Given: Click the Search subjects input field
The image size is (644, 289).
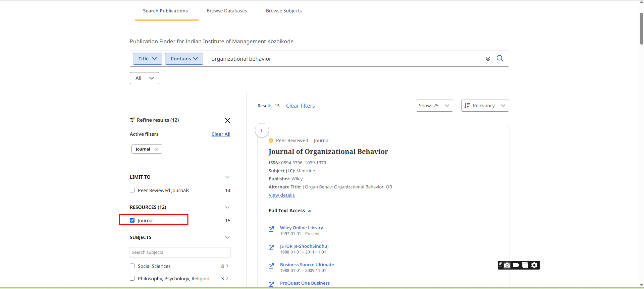Looking at the screenshot, I should 180,252.
